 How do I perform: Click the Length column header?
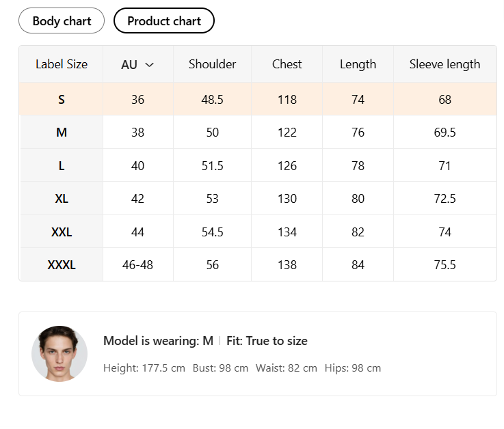point(358,64)
